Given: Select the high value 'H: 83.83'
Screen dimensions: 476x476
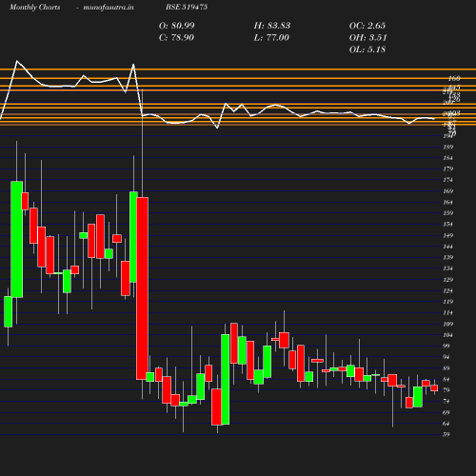Looking at the screenshot, I should click(x=272, y=26).
